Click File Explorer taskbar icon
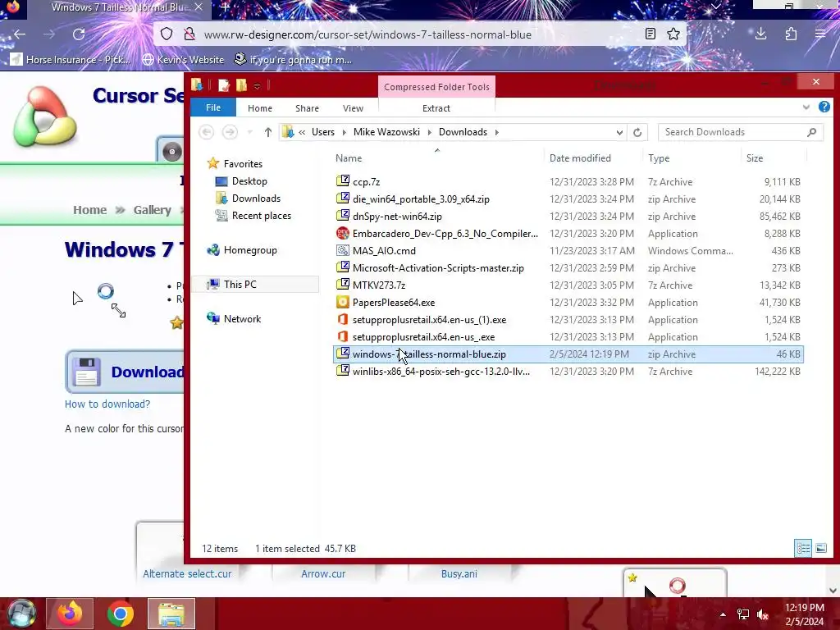Screen dimensions: 840x630 click(x=171, y=614)
